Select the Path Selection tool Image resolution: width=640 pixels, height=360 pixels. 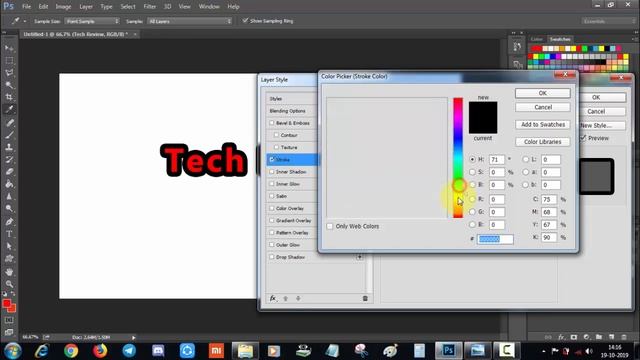click(x=9, y=246)
